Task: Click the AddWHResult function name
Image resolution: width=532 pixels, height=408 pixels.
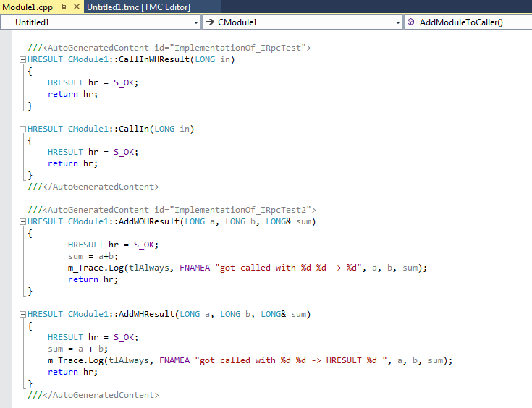Action: pos(146,314)
